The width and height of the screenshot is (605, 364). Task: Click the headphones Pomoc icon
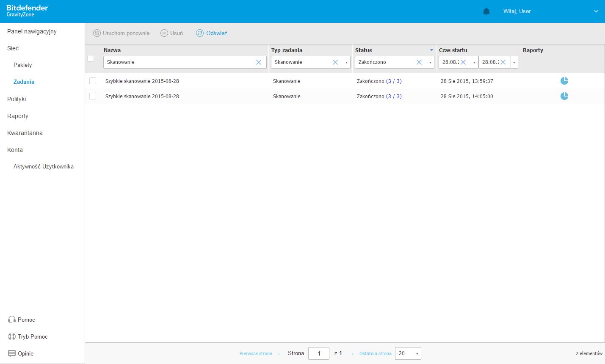12,320
